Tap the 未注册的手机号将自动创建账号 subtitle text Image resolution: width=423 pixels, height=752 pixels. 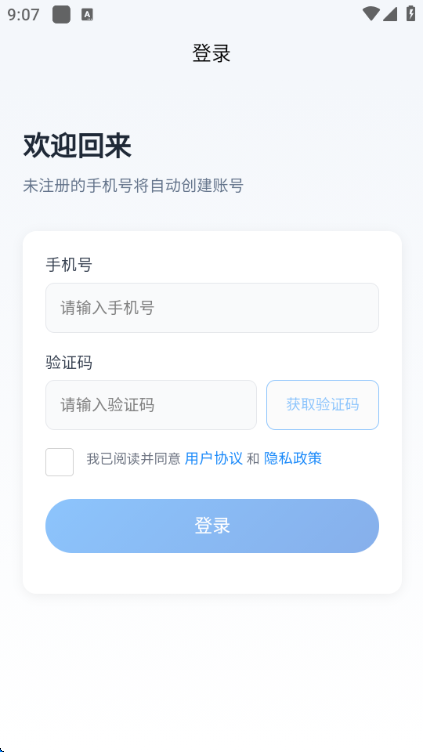(133, 186)
